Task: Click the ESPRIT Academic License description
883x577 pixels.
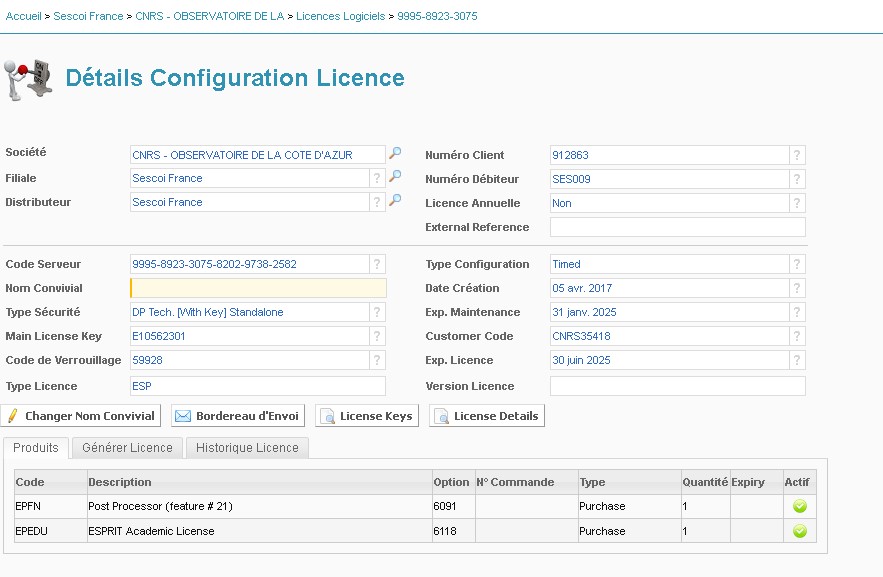Action: point(151,531)
